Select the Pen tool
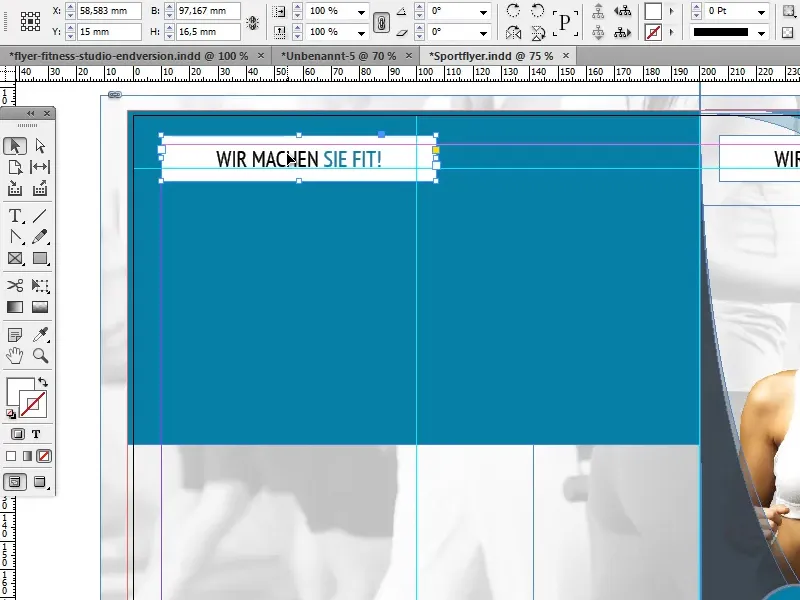The height and width of the screenshot is (600, 800). 15,237
